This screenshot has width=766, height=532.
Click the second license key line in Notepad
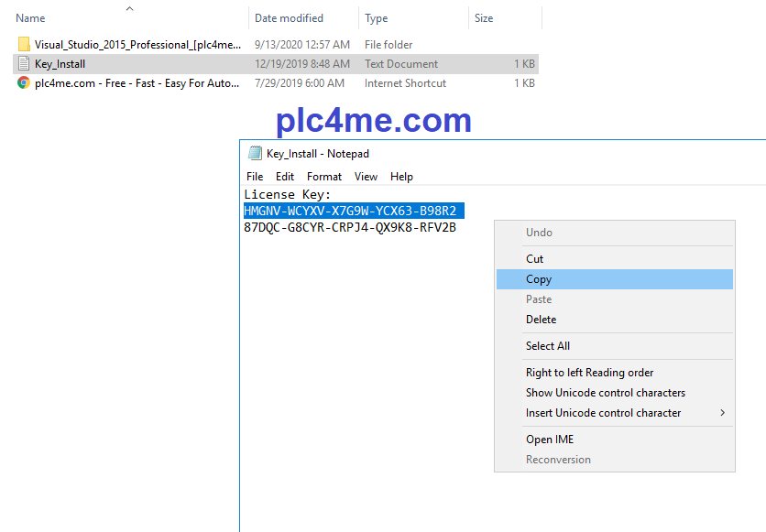[349, 228]
